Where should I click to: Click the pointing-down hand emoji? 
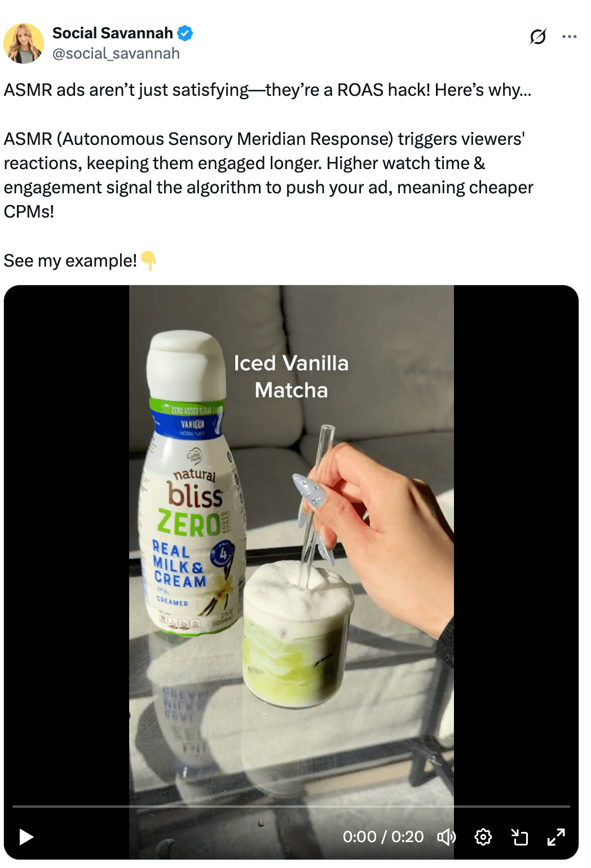149,261
